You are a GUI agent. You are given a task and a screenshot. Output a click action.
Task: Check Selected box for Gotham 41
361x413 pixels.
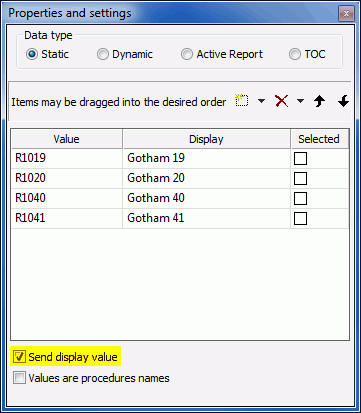click(300, 219)
